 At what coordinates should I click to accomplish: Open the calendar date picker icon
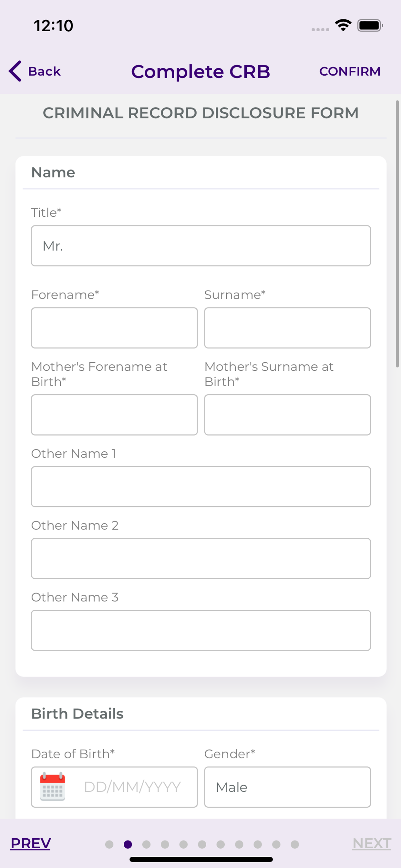pos(53,787)
